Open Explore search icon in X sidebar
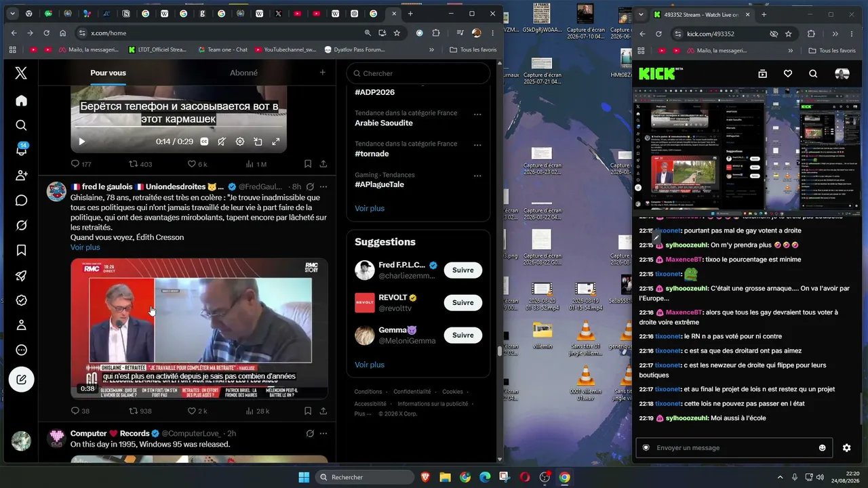The height and width of the screenshot is (488, 868). click(21, 125)
